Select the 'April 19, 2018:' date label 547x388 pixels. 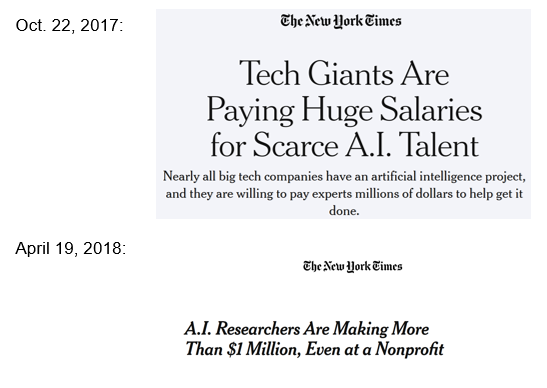tap(70, 248)
